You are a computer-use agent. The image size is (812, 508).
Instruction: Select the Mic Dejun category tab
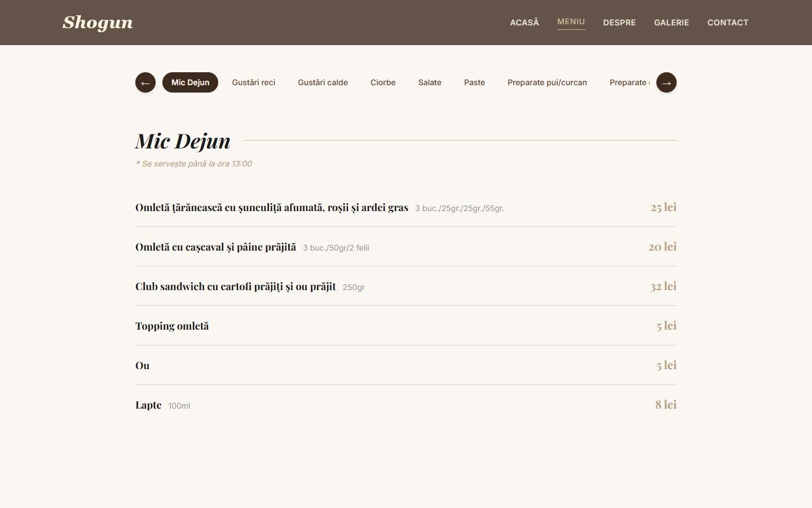pos(190,82)
